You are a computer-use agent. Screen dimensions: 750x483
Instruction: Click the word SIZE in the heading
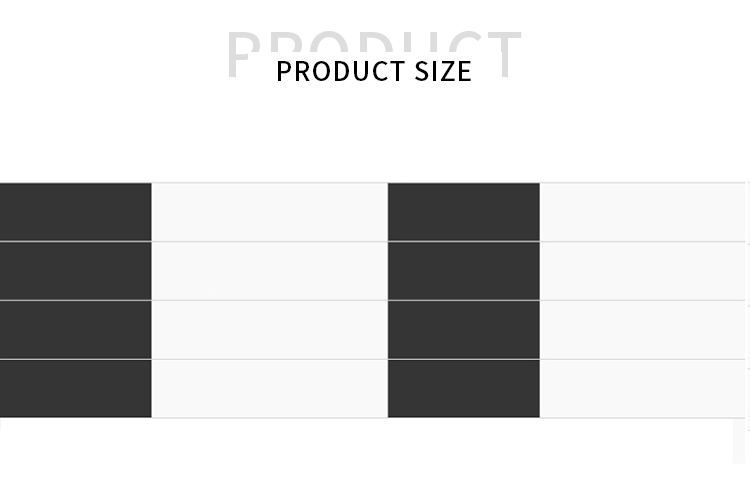[441, 71]
